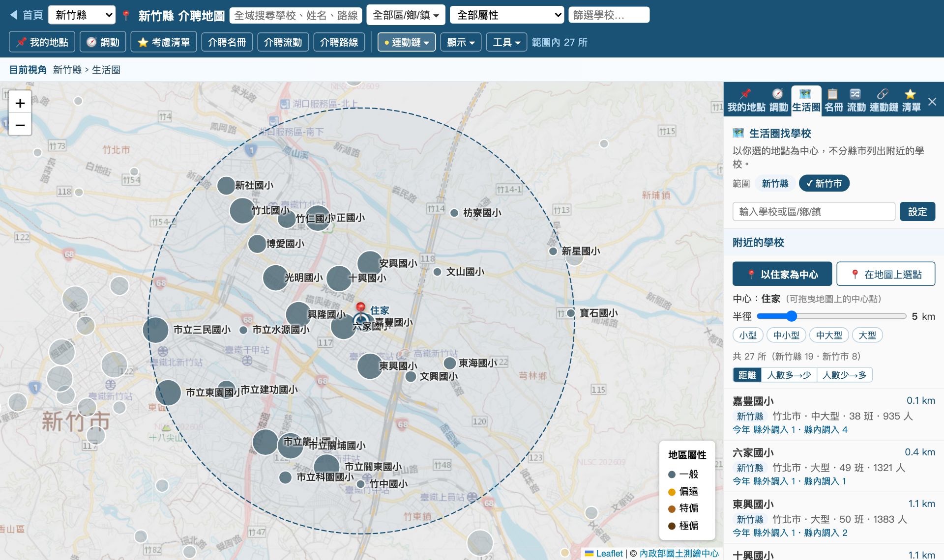Open the 全部屬性 attribute dropdown
Viewport: 944px width, 560px height.
pyautogui.click(x=507, y=15)
